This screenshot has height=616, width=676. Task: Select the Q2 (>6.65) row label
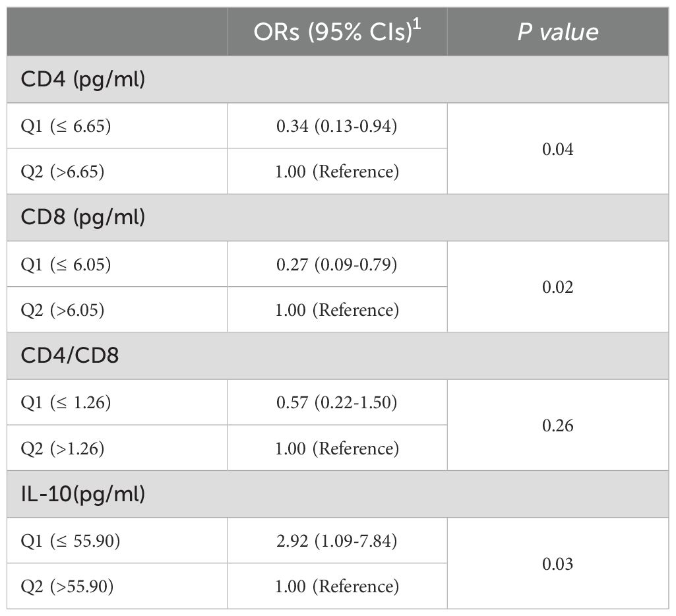63,171
